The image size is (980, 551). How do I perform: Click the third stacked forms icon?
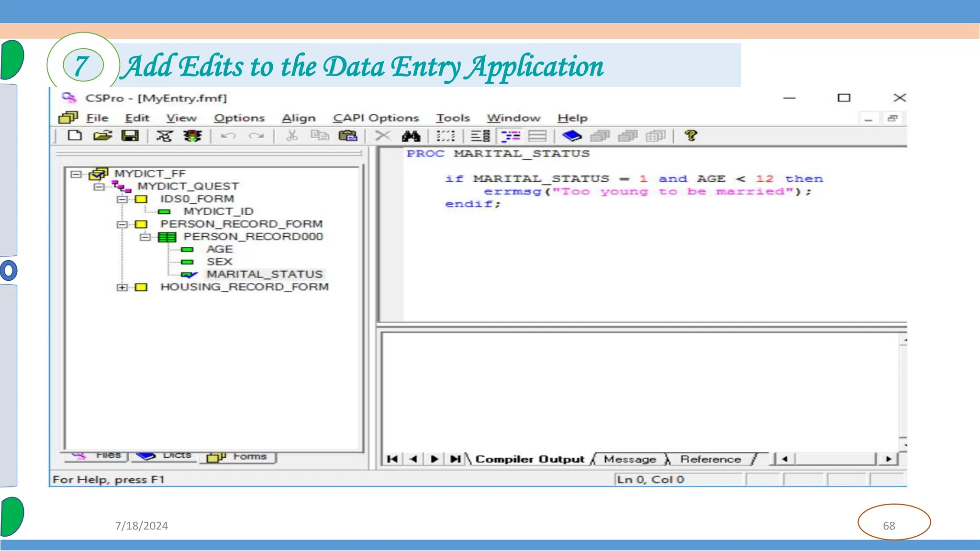[x=656, y=136]
